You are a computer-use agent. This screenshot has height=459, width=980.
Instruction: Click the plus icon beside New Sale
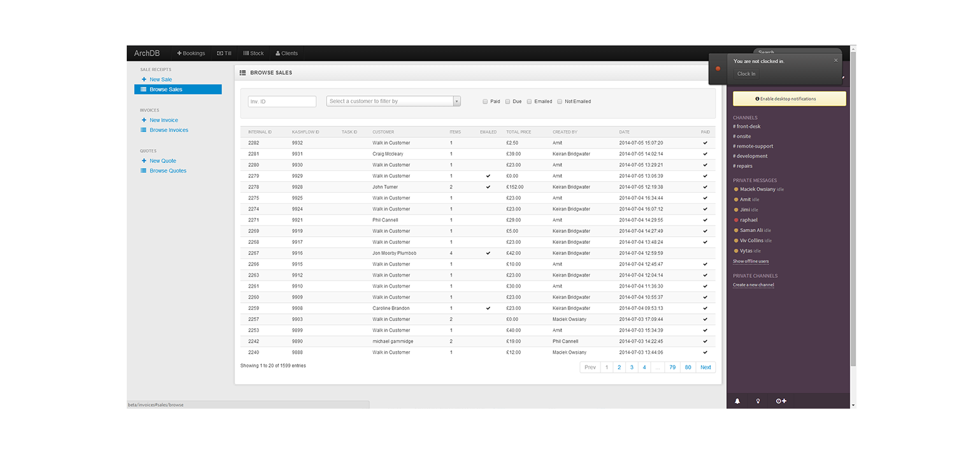(x=144, y=79)
